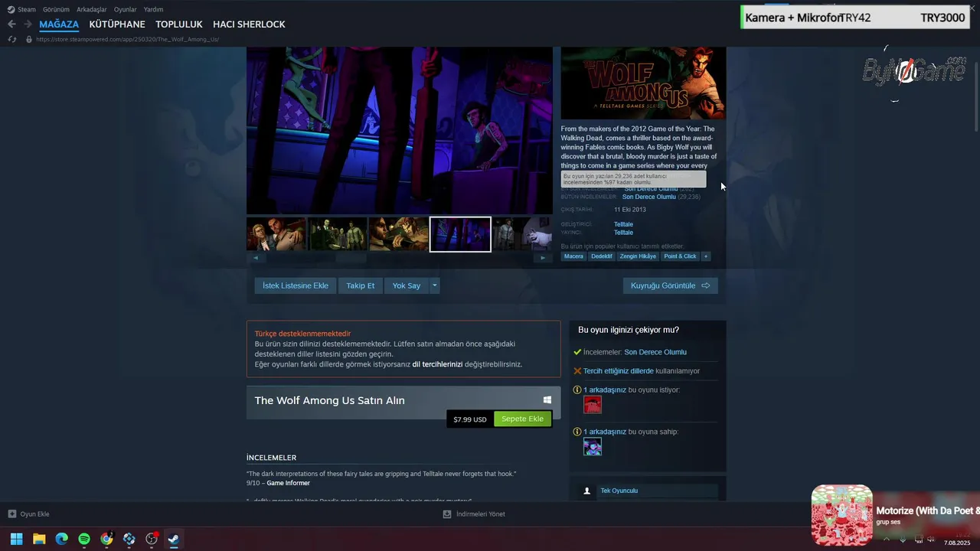The width and height of the screenshot is (980, 551).
Task: Switch to the TOPLULUK tab
Action: pyautogui.click(x=179, y=24)
